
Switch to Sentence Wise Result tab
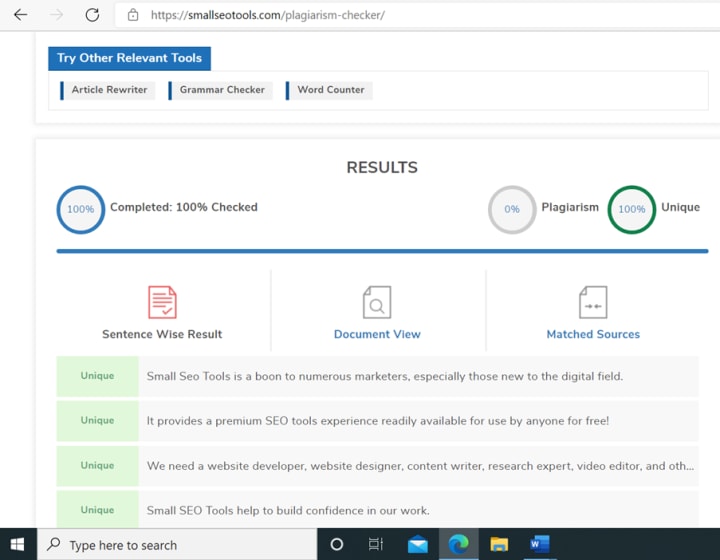162,334
